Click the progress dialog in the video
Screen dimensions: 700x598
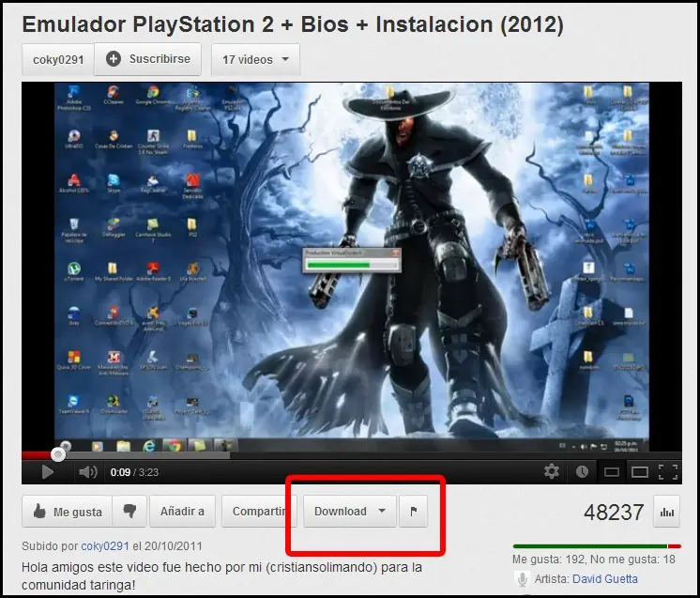tap(351, 260)
